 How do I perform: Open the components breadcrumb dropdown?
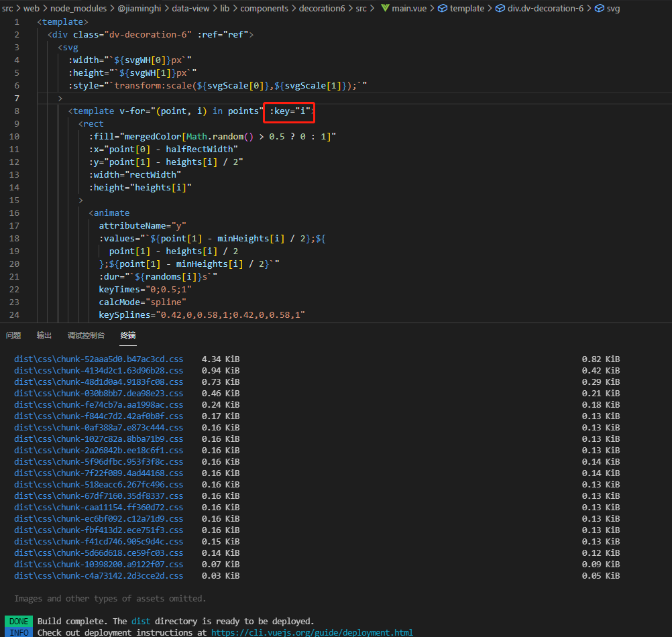click(x=264, y=9)
